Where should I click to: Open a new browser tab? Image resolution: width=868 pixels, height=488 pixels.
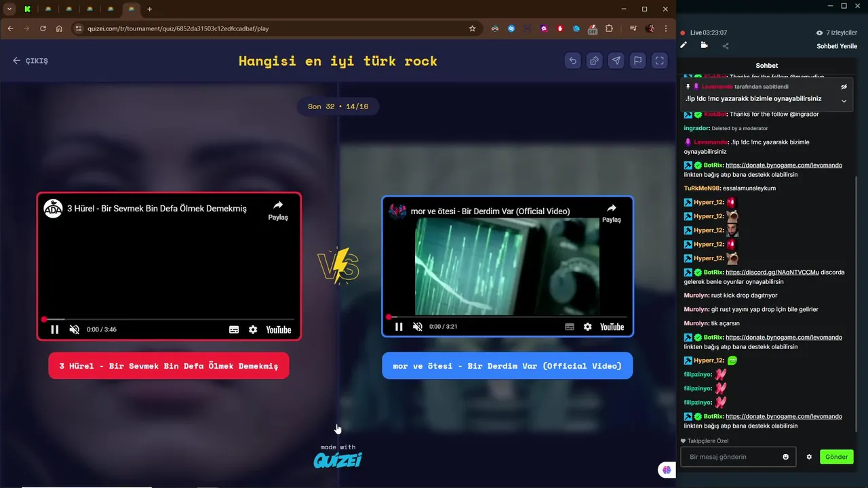click(x=149, y=9)
